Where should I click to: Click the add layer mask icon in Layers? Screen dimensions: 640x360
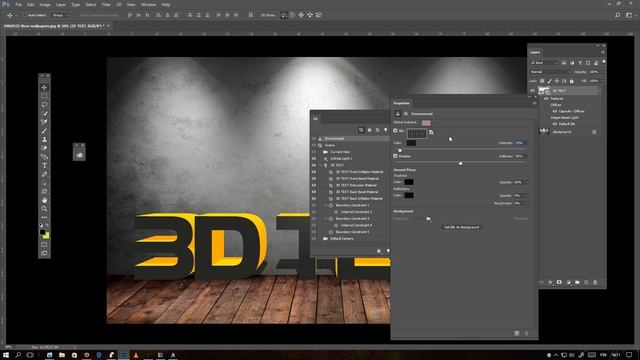(559, 282)
